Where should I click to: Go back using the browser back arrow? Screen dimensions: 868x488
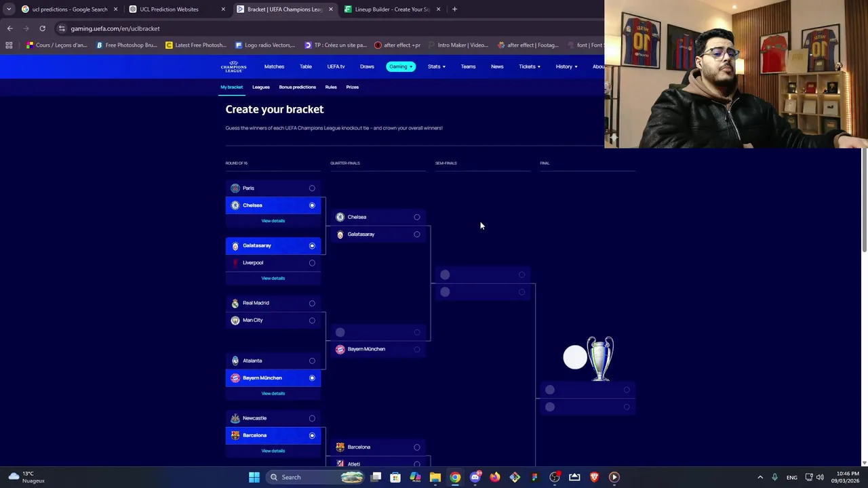click(9, 28)
